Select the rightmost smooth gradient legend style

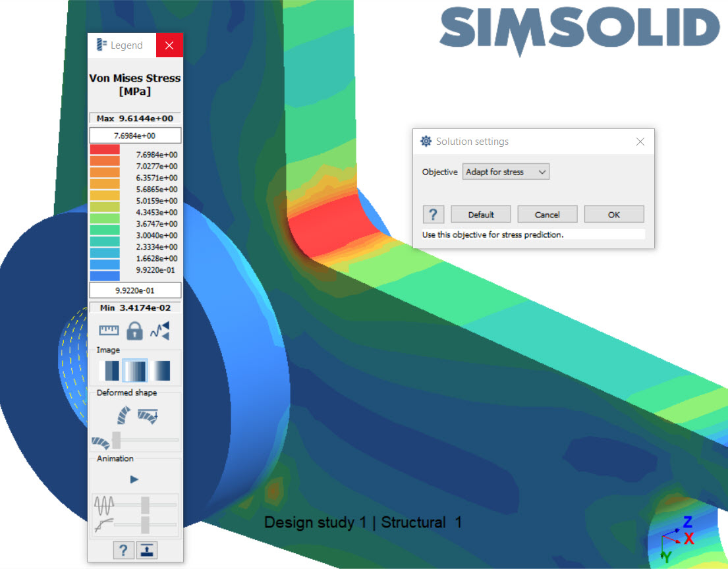[x=160, y=369]
